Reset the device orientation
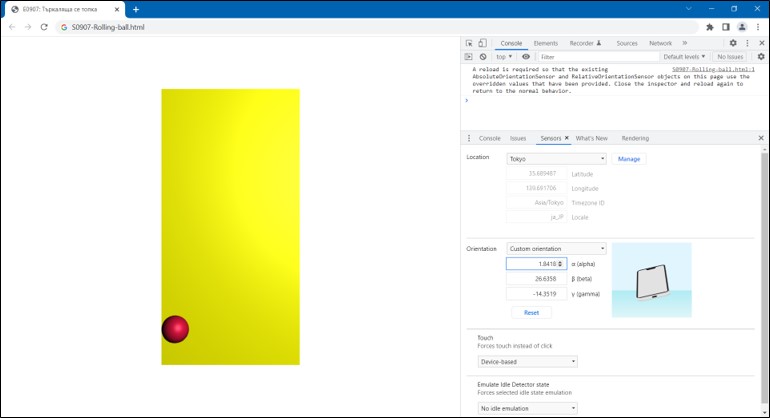770x418 pixels. [x=531, y=313]
